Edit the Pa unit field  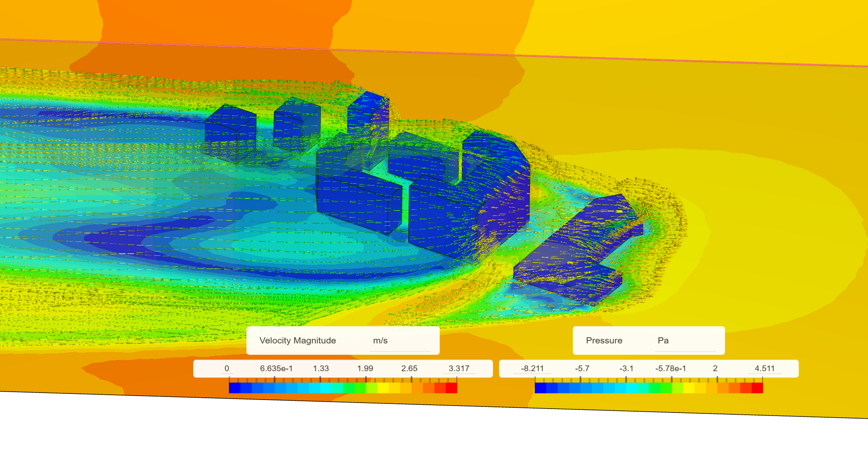[663, 340]
